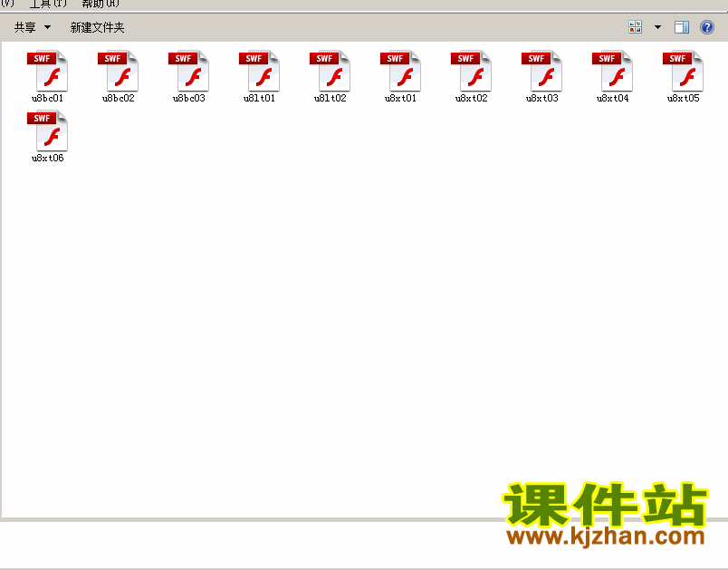This screenshot has width=728, height=570.
Task: Select the u8lt02 SWF file icon
Action: tap(330, 71)
